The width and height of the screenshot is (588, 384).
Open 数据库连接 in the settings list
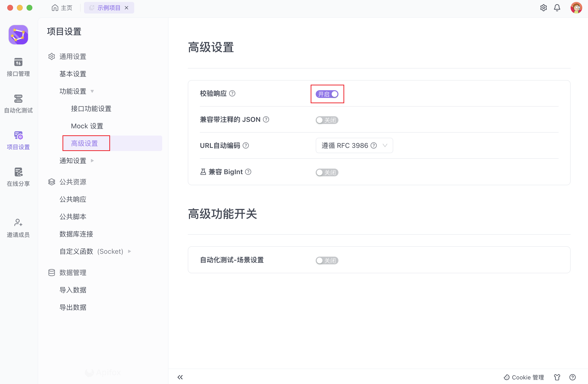(x=76, y=234)
